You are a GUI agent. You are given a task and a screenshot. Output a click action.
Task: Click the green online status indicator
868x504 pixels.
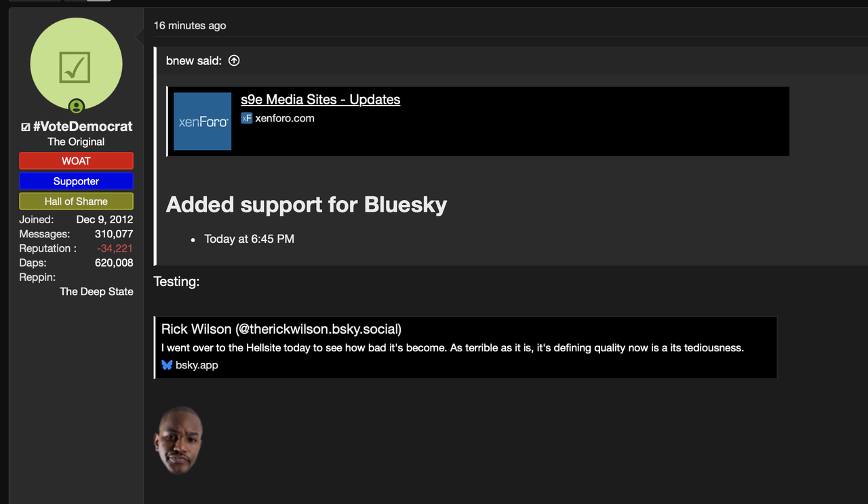pos(77,106)
